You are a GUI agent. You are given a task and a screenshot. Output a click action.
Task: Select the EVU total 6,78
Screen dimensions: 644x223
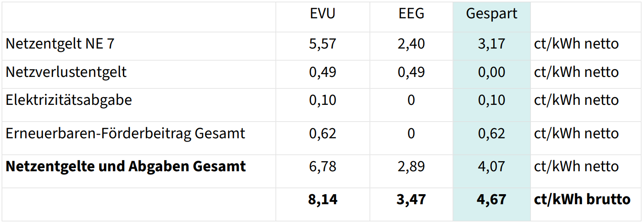pyautogui.click(x=323, y=166)
